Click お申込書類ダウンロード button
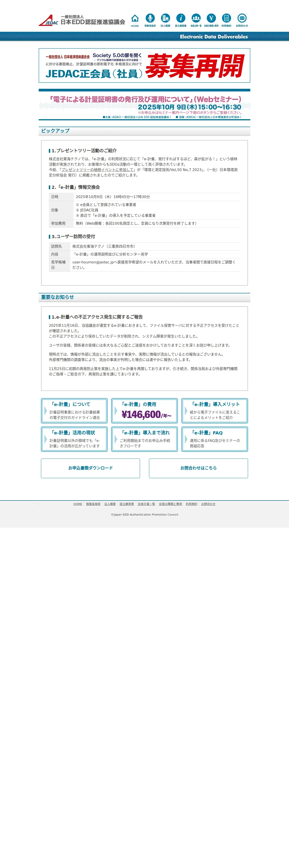Screen dimensions: 289x868 click(90, 468)
